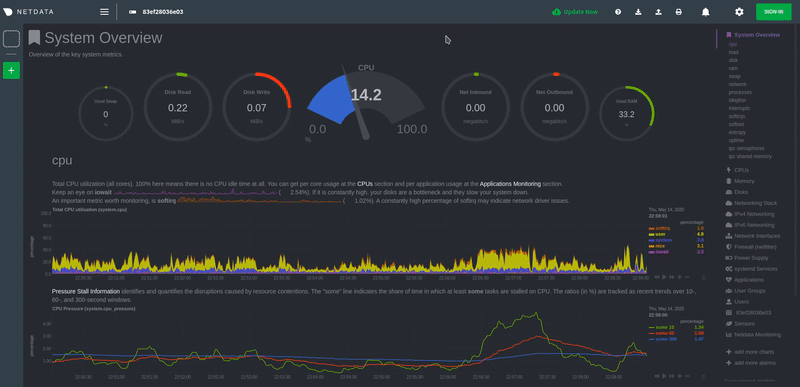Open IPv4 Networking section icon
The height and width of the screenshot is (387, 800).
pos(729,214)
